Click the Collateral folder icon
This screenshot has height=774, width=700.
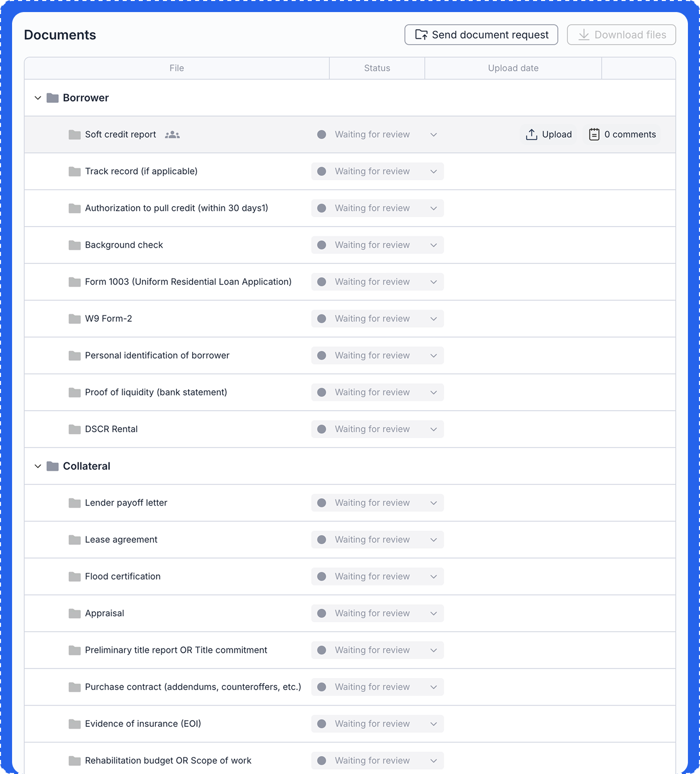(x=53, y=466)
